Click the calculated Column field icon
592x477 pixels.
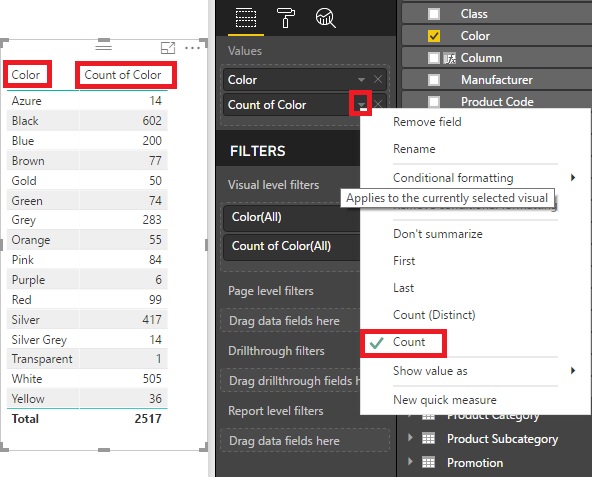point(450,58)
